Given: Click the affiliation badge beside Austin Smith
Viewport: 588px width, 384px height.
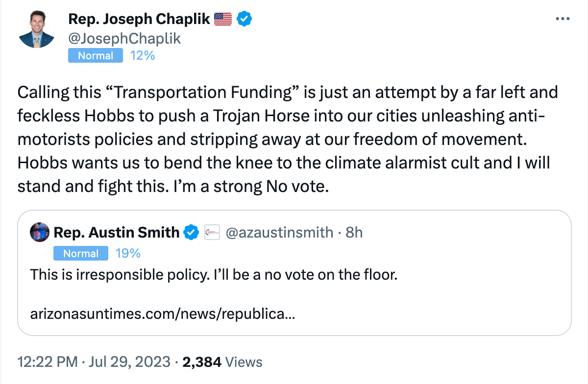Looking at the screenshot, I should pos(212,232).
